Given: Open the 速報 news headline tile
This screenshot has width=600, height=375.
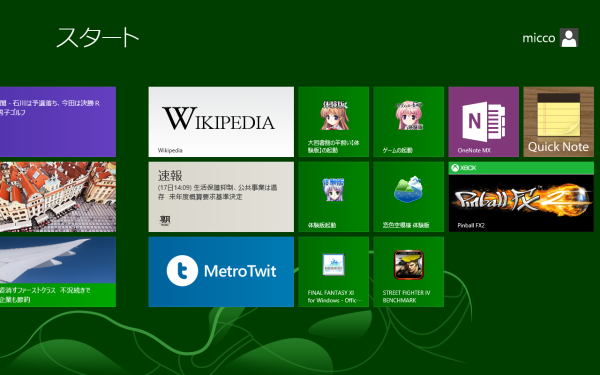Looking at the screenshot, I should [221, 197].
